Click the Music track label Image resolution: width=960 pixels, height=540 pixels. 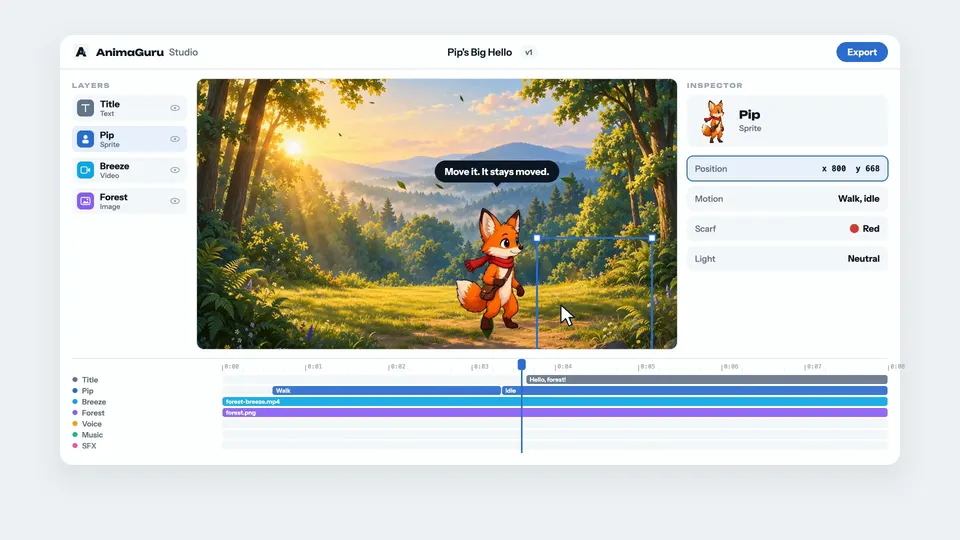[92, 435]
